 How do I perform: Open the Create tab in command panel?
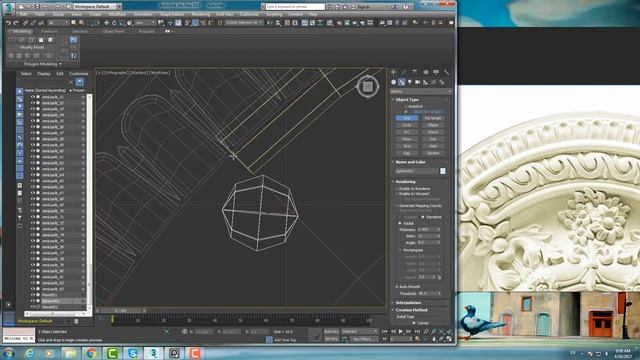tap(393, 72)
